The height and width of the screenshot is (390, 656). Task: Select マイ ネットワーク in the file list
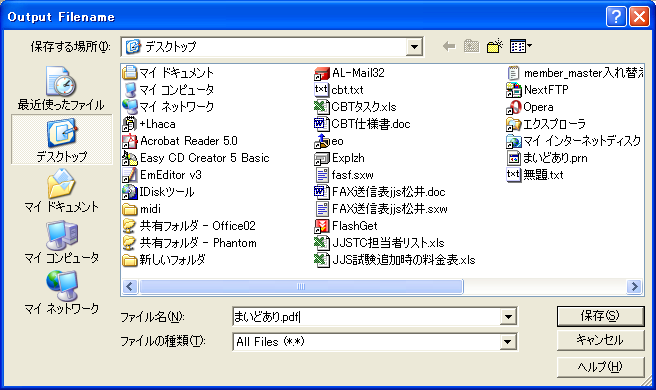click(168, 107)
